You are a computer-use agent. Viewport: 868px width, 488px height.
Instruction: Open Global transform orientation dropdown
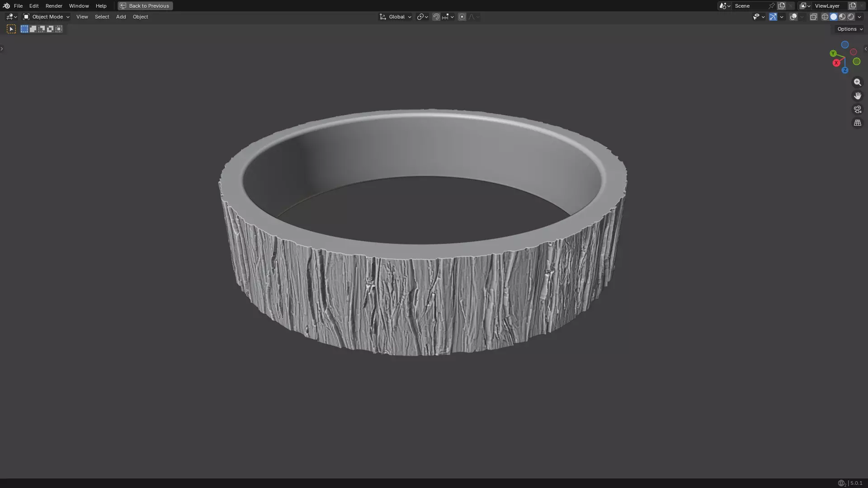point(395,17)
